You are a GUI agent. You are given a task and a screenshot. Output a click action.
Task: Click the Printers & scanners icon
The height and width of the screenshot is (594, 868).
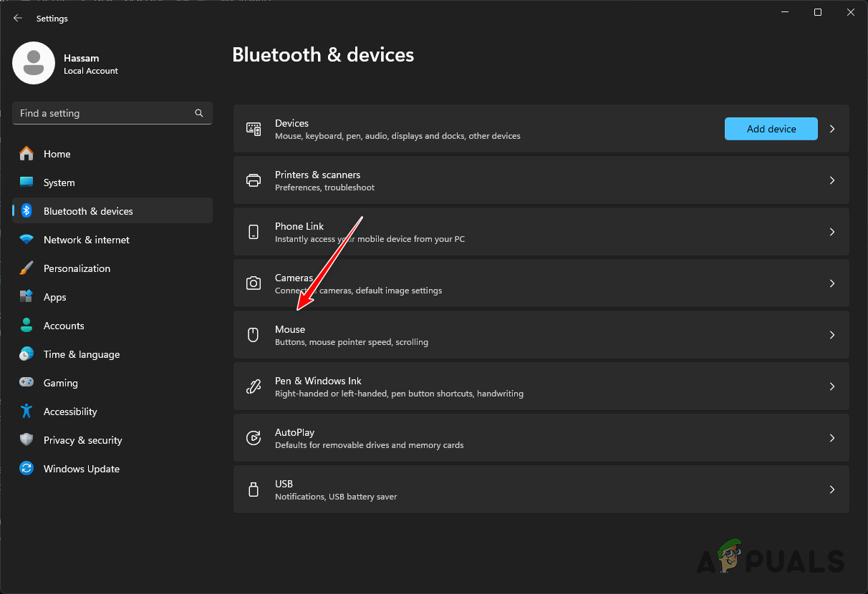[254, 180]
